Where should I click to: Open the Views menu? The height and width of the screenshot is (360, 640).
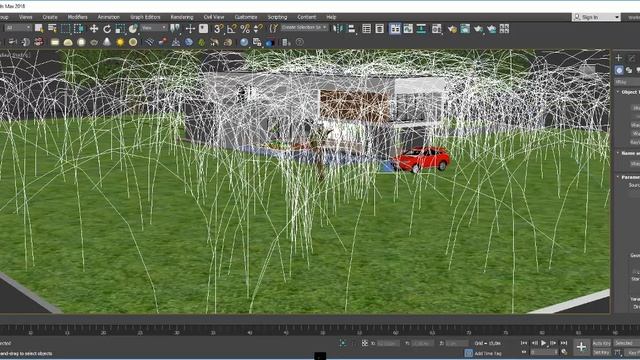pos(25,17)
